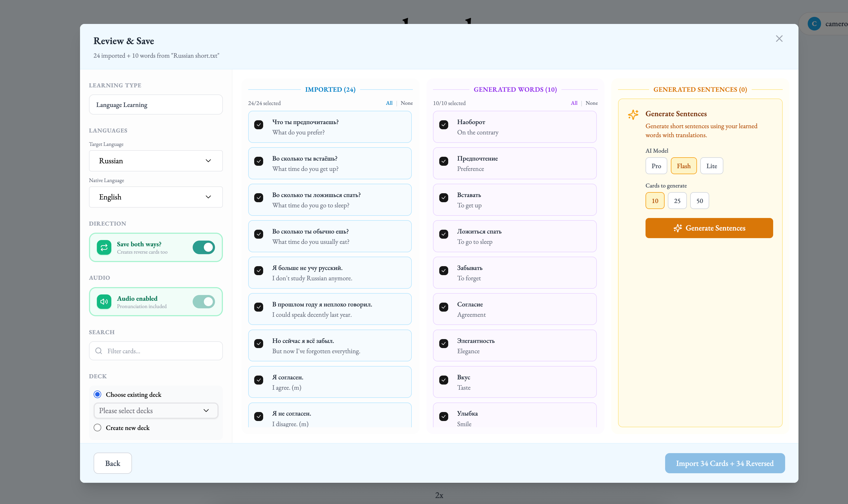Select the Create new deck option
Image resolution: width=848 pixels, height=504 pixels.
(x=97, y=428)
